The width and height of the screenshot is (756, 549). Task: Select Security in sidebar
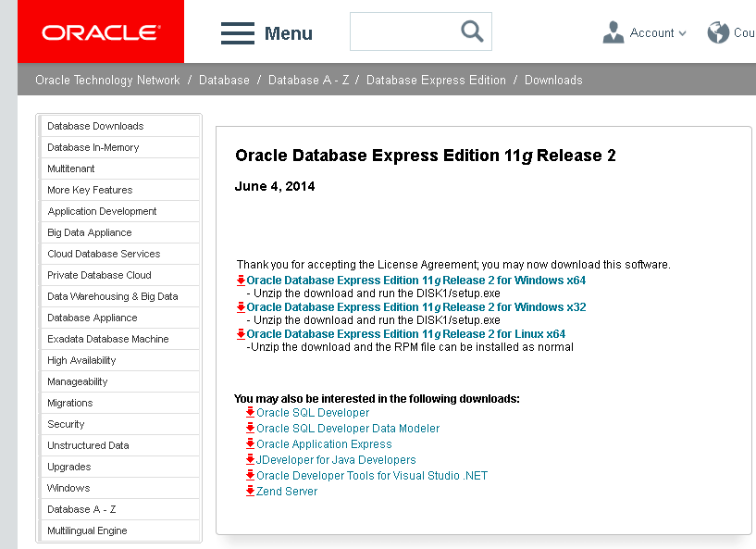pyautogui.click(x=120, y=424)
